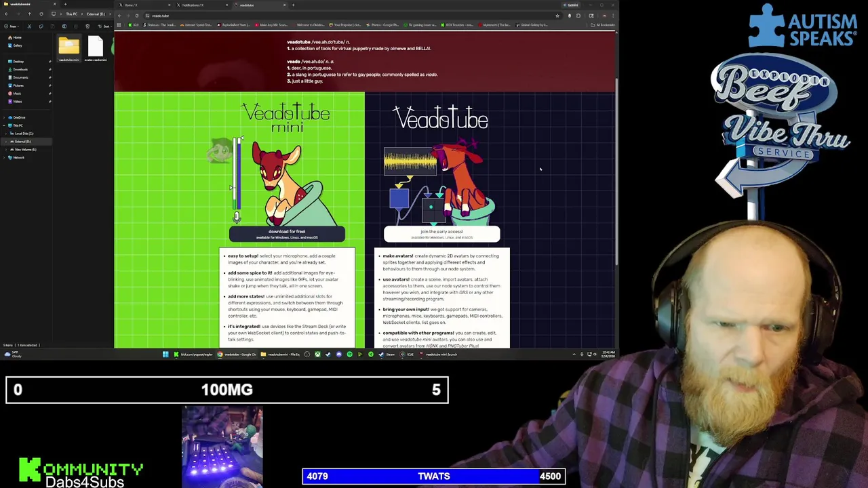
Task: Select the veadotube mini folder in Explorer
Action: pyautogui.click(x=68, y=49)
